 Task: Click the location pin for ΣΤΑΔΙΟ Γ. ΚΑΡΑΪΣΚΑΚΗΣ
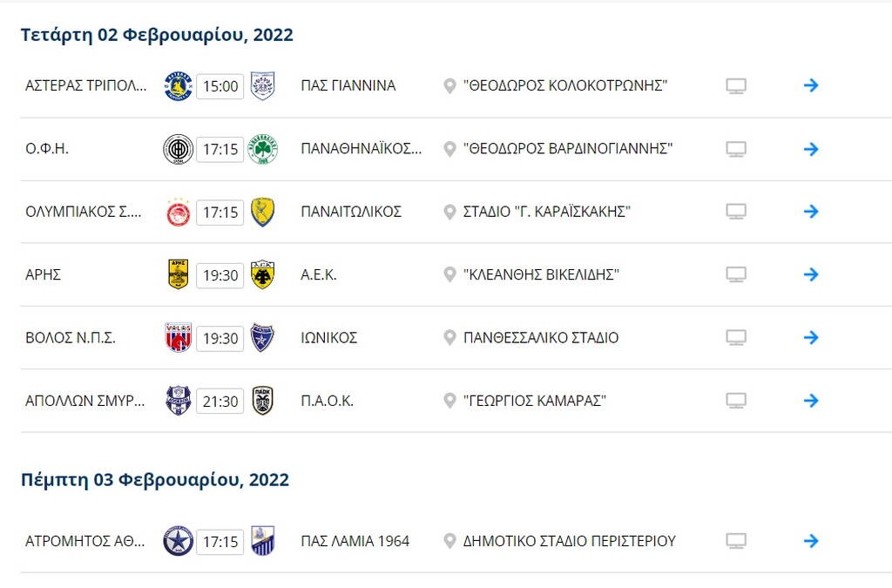click(x=449, y=211)
